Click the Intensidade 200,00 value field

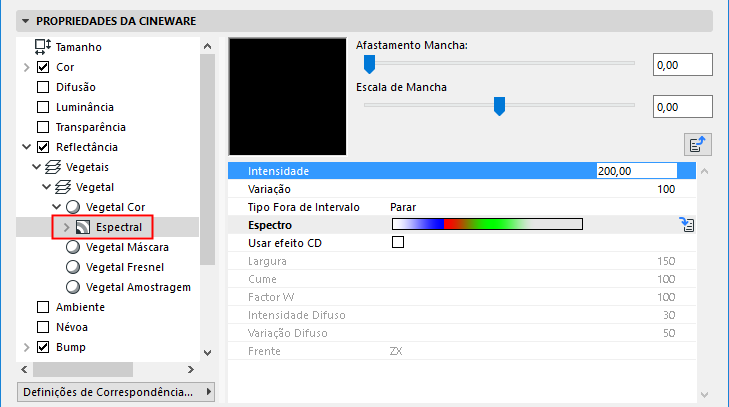(636, 171)
